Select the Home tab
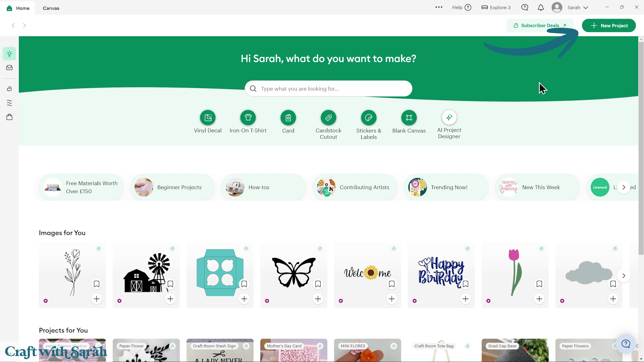 [x=18, y=8]
